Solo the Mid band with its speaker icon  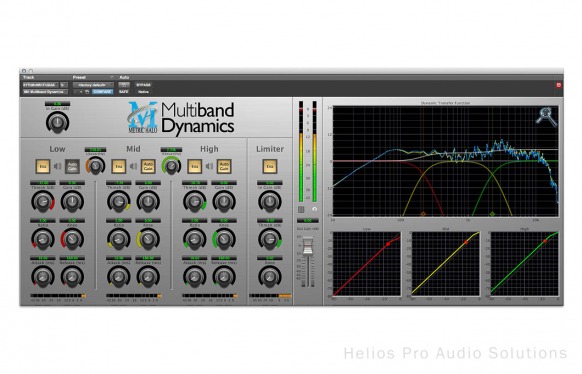[133, 166]
